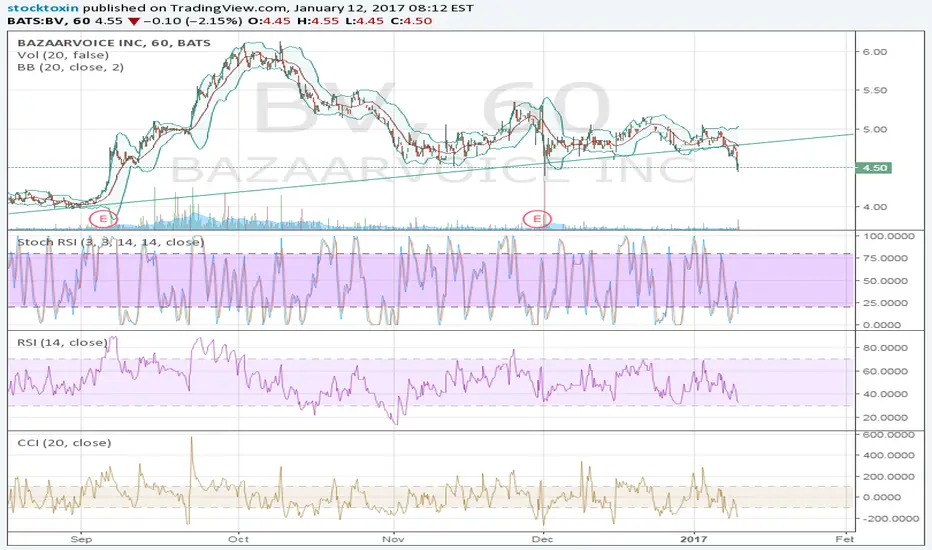Click the 60.0000 RSI axis value

coord(884,371)
